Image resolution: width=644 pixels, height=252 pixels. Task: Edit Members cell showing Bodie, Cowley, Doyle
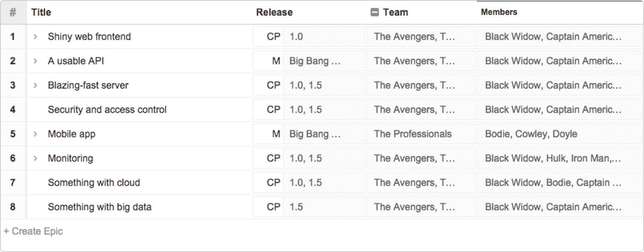pos(560,134)
